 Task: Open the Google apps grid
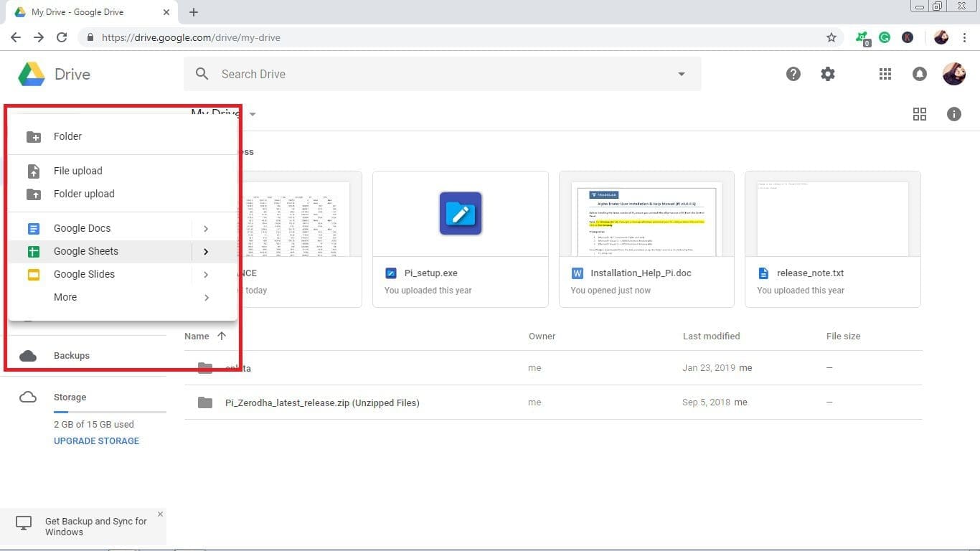point(885,74)
